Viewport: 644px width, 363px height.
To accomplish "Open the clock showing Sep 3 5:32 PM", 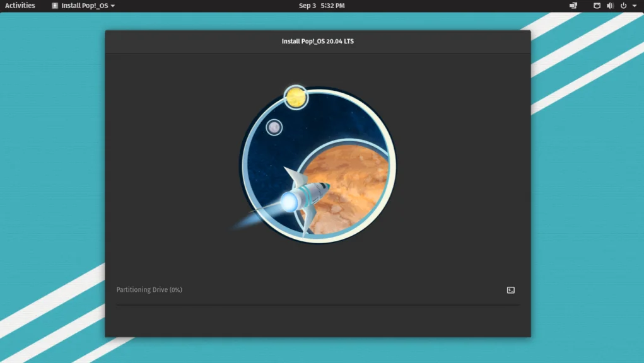I will coord(322,6).
